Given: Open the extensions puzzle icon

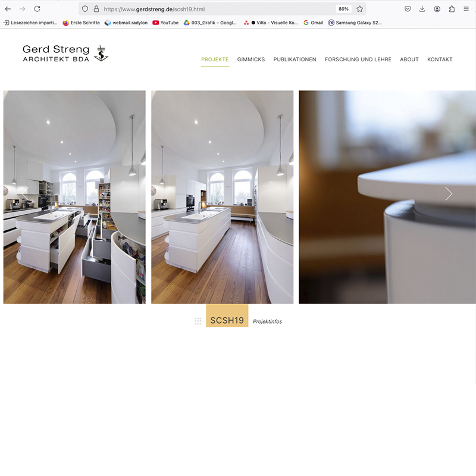Looking at the screenshot, I should 452,9.
